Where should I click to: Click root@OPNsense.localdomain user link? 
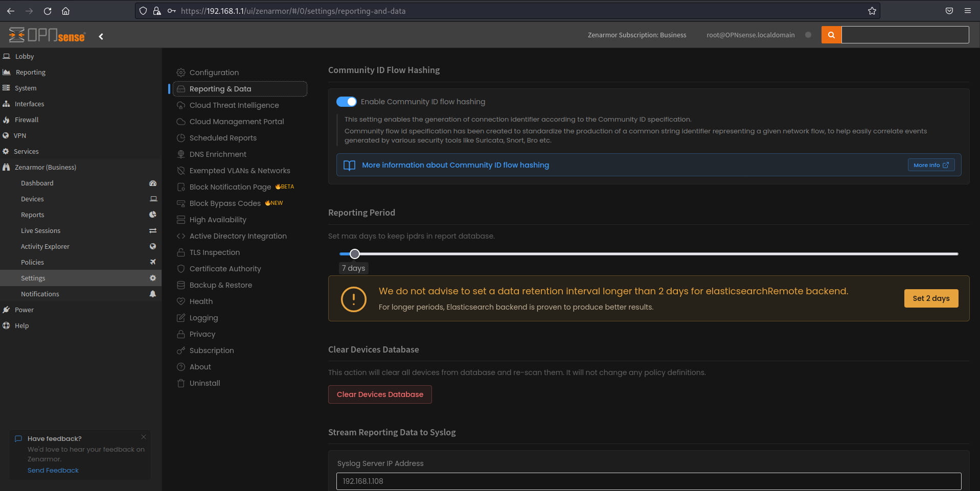click(750, 35)
